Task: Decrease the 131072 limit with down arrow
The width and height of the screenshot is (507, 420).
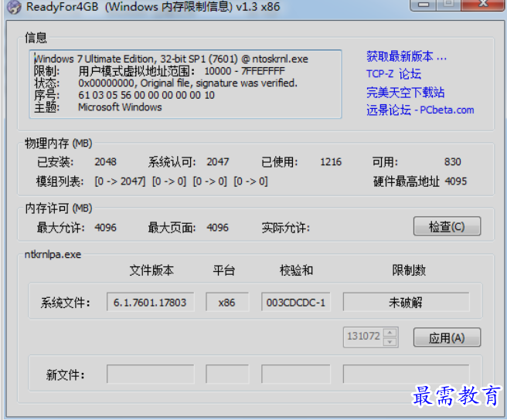Action: point(390,342)
